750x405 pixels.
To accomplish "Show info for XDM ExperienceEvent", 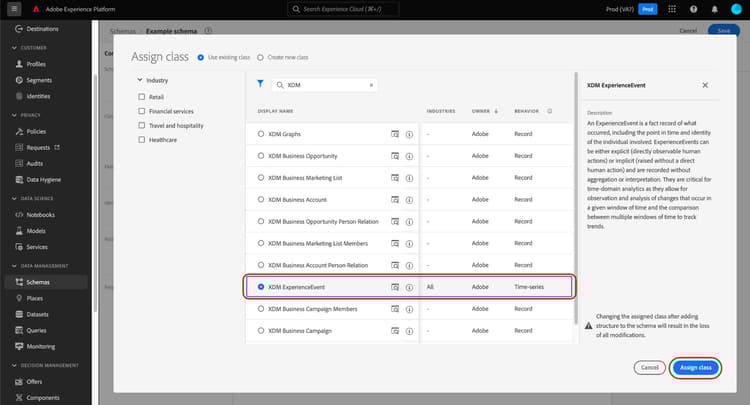I will (x=409, y=286).
